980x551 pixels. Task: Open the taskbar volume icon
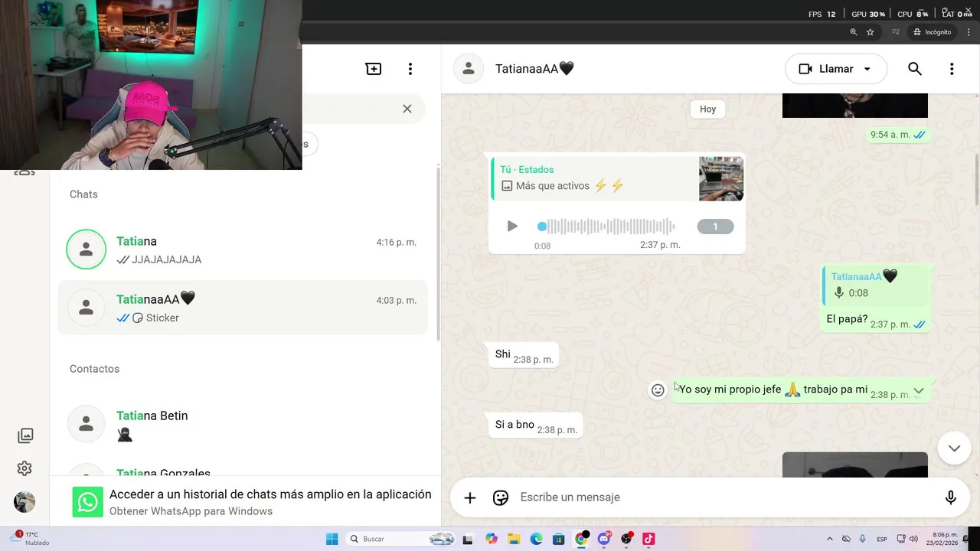point(913,539)
